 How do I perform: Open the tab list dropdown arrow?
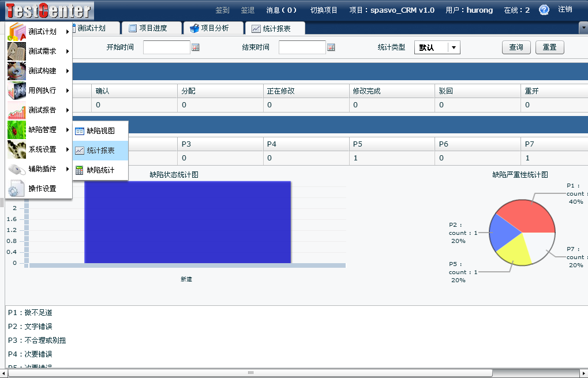pyautogui.click(x=583, y=28)
